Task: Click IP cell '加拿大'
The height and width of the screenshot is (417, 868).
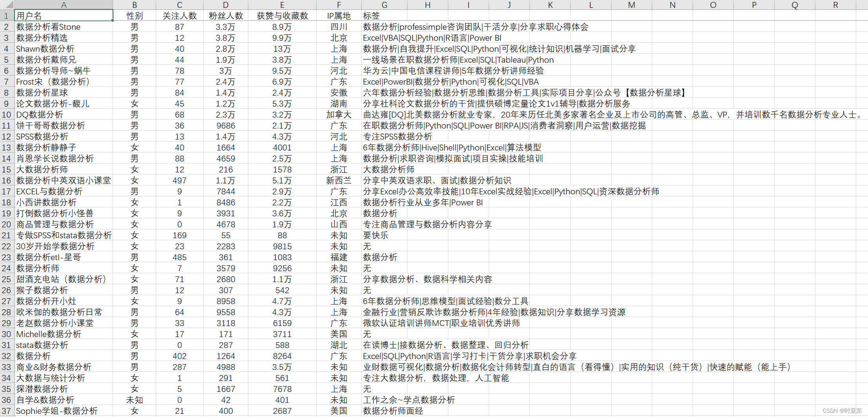Action: 339,115
